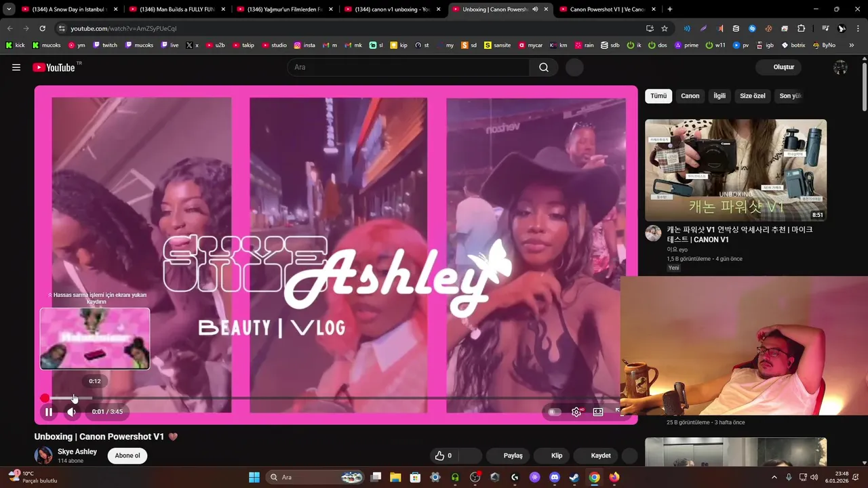This screenshot has width=868, height=488.
Task: Open a new Chrome tab
Action: coord(670,9)
